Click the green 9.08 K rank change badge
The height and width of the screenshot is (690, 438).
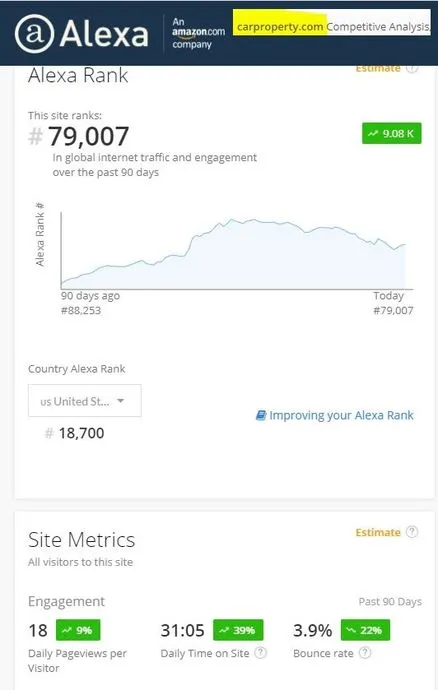[x=391, y=133]
